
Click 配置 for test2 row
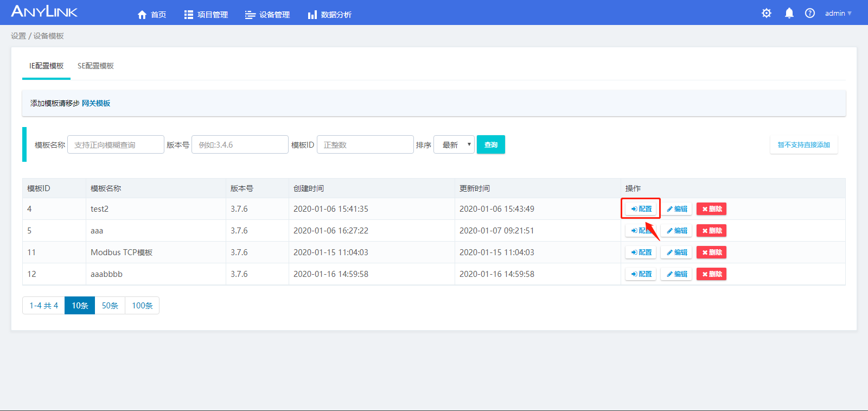coord(641,209)
